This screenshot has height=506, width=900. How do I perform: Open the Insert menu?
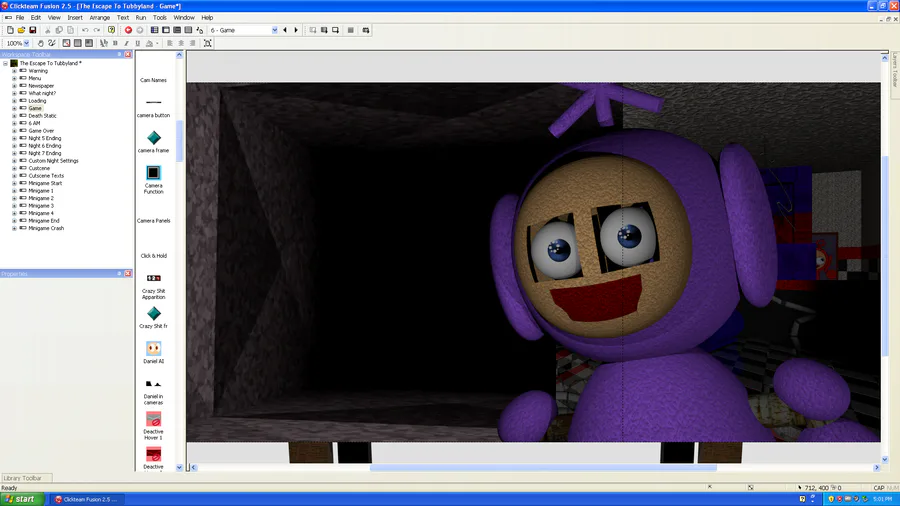pos(75,18)
